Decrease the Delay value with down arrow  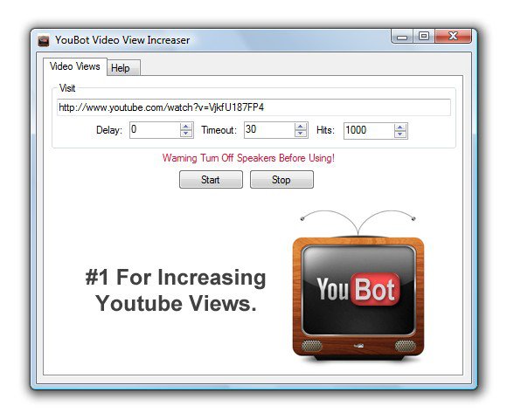click(186, 134)
